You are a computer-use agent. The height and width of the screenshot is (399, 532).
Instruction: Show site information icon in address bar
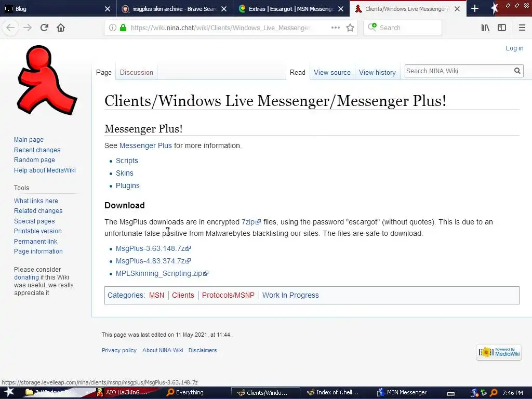point(112,28)
